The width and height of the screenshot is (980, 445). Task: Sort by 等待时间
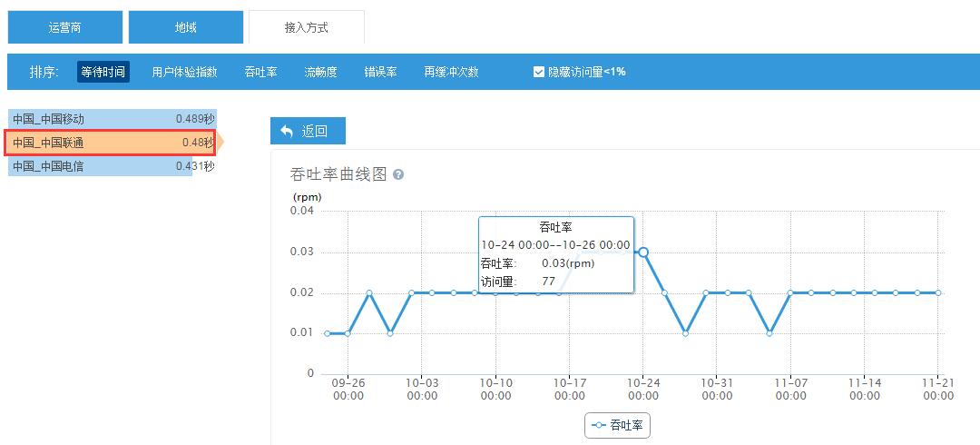coord(103,72)
